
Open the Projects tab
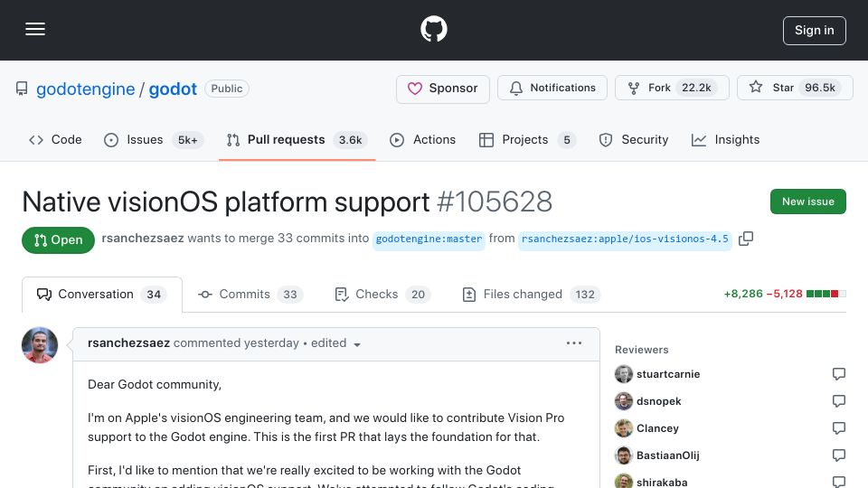526,140
